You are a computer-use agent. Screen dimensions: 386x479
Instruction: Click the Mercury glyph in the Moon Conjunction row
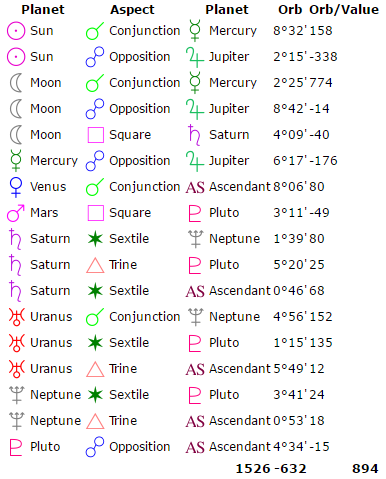tap(195, 82)
